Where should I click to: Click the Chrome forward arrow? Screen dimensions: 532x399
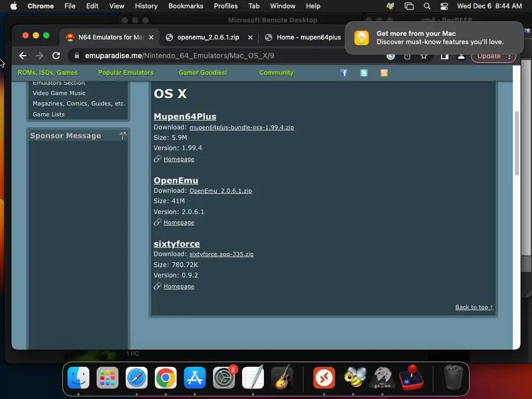[x=39, y=56]
